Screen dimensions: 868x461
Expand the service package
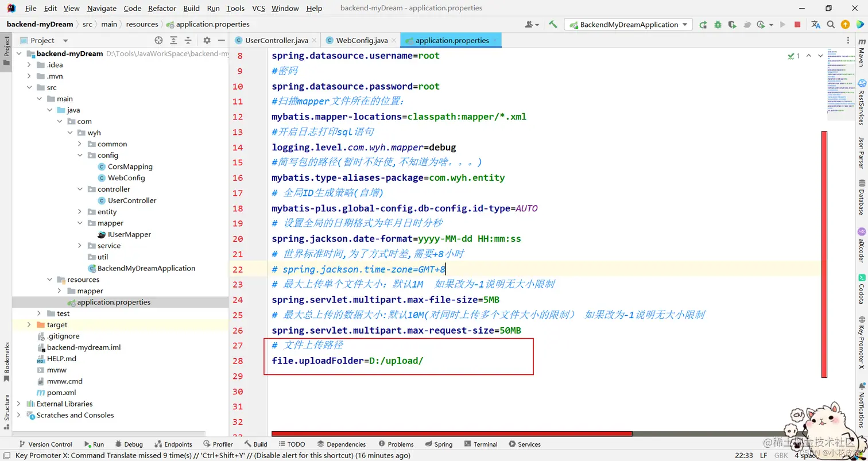[80, 246]
